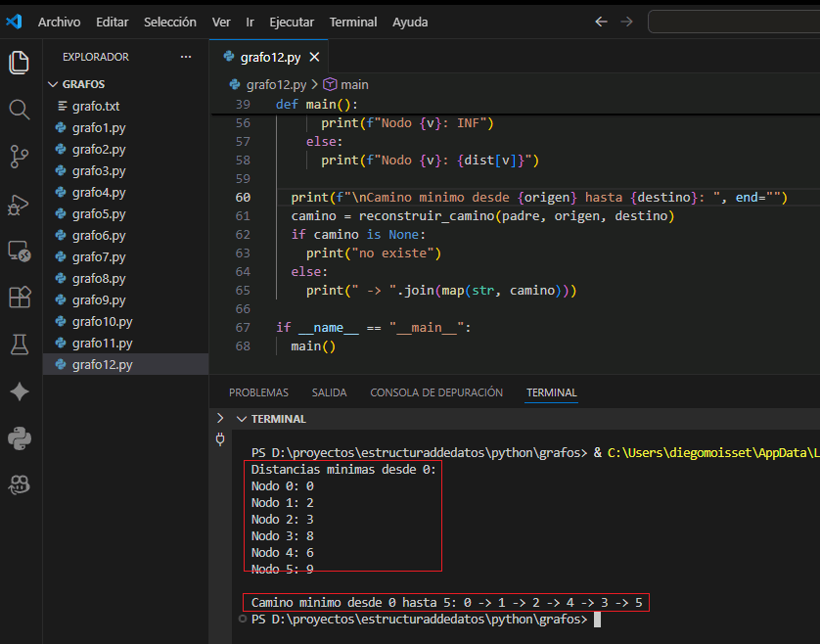Click the command center search box
This screenshot has height=644, width=820.
click(734, 22)
